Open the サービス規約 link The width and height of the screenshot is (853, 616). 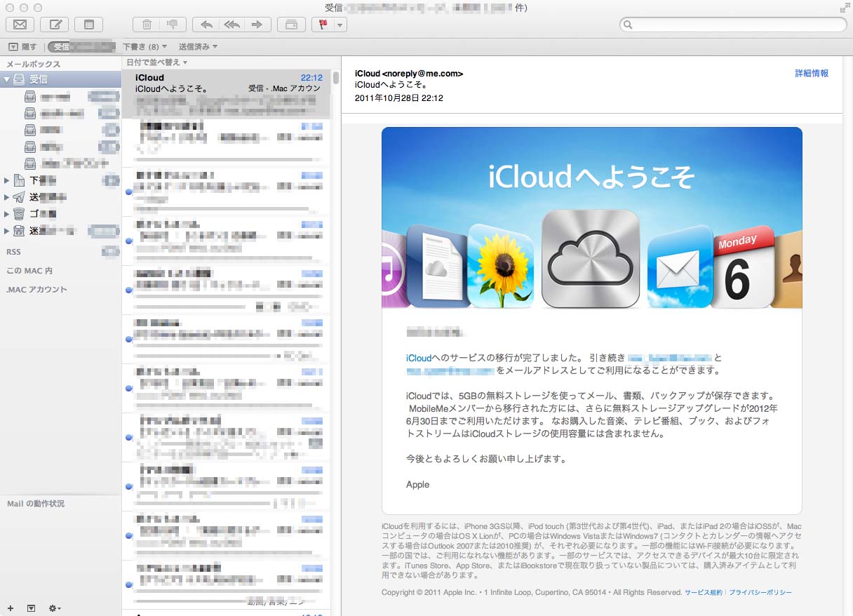click(704, 592)
